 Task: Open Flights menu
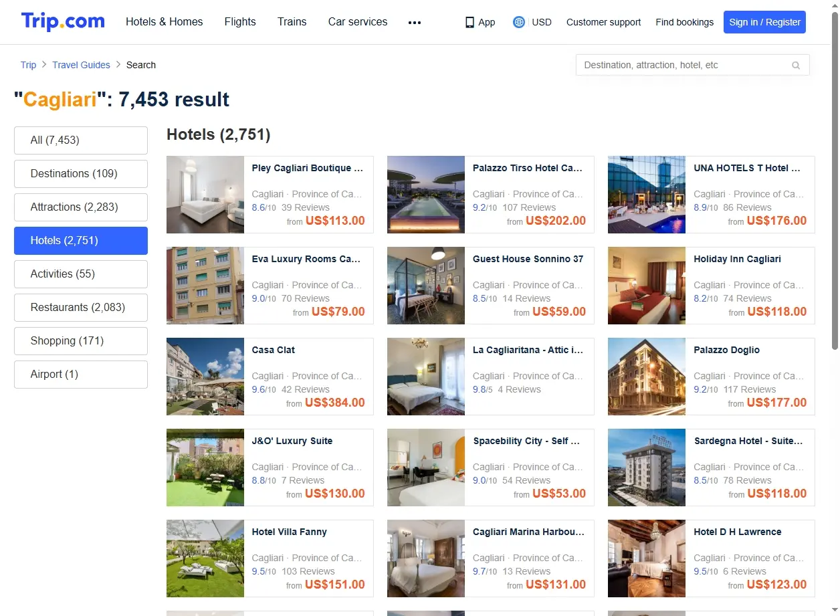point(240,22)
